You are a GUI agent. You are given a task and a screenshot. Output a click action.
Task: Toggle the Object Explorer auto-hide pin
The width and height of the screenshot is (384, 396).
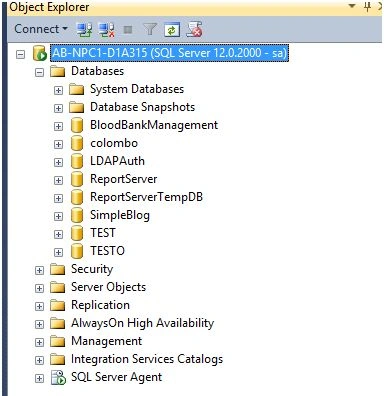coord(367,6)
